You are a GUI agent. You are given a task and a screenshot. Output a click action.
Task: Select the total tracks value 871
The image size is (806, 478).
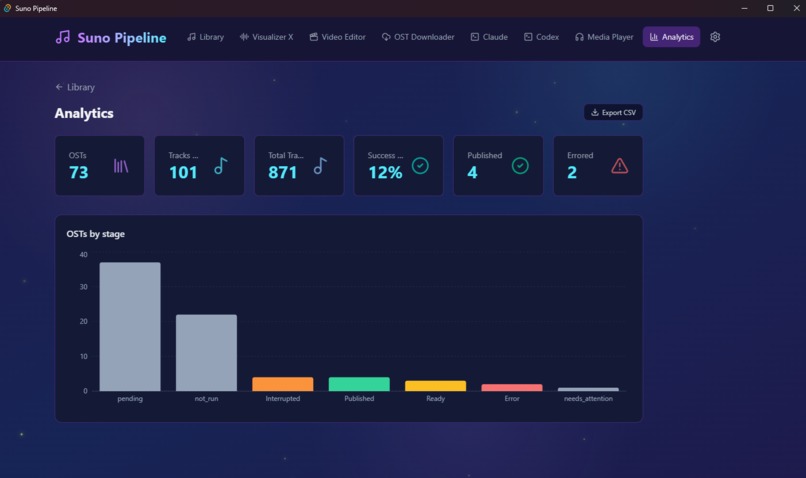pos(283,172)
